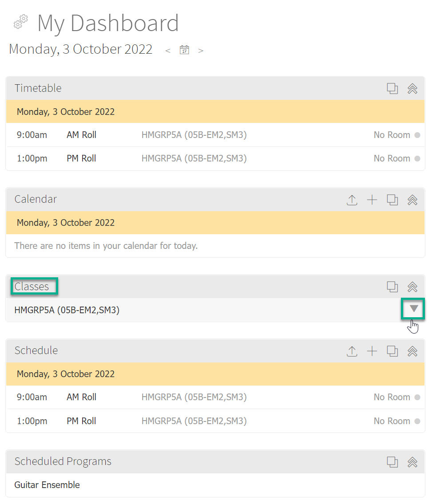The image size is (436, 504).
Task: Toggle the status dot beside PM Roll's No Room
Action: (418, 158)
